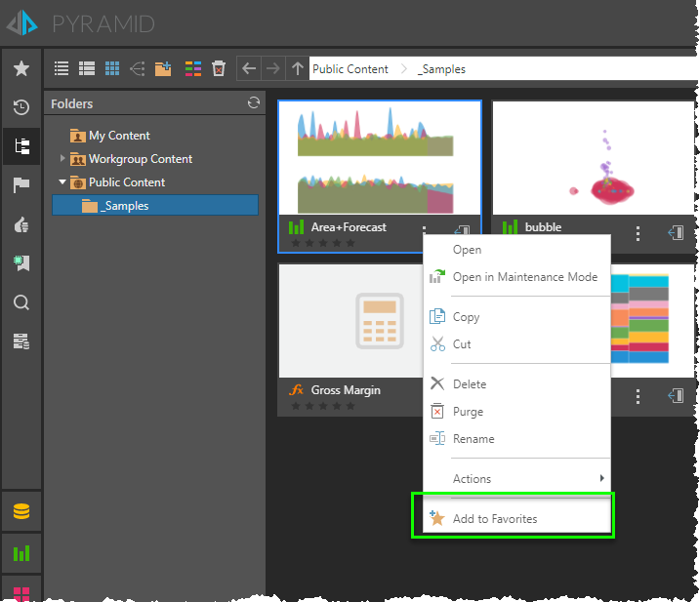700x602 pixels.
Task: Select Open in Maintenance Mode
Action: [524, 277]
